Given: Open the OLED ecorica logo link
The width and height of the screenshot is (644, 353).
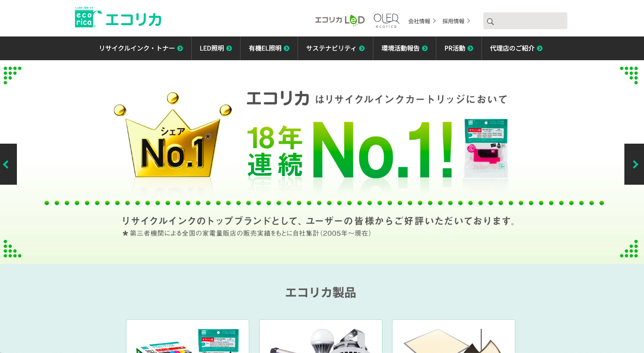Looking at the screenshot, I should tap(386, 21).
